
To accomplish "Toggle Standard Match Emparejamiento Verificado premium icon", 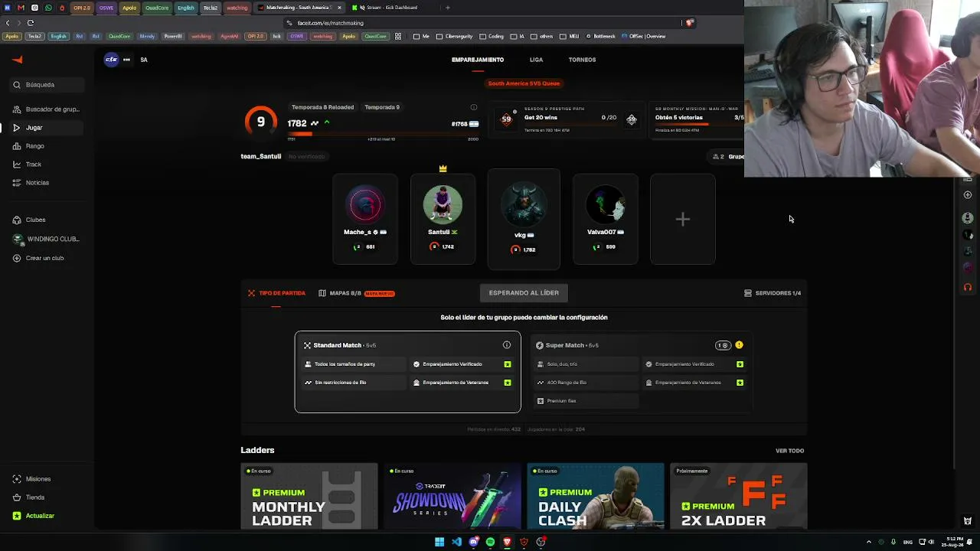I will 508,364.
